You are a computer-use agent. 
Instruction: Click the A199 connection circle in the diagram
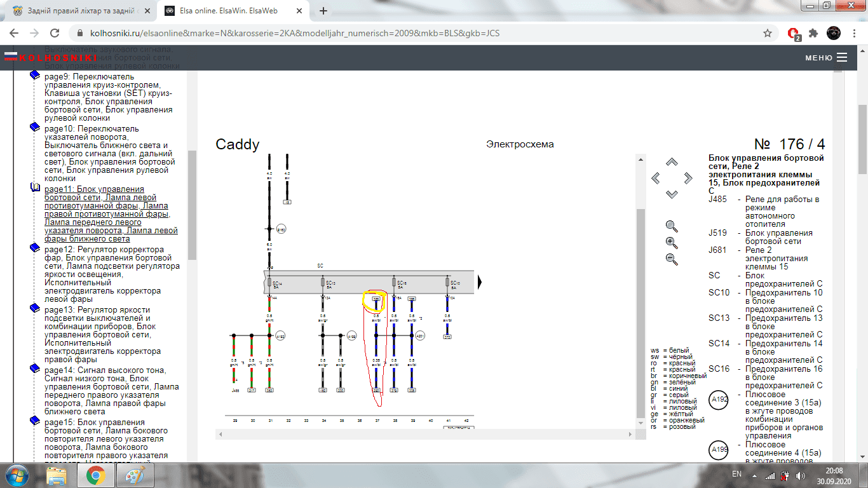(352, 335)
